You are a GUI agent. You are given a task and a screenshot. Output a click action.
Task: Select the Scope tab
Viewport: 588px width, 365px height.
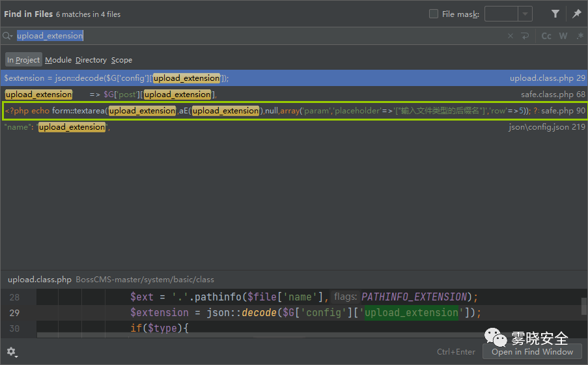[122, 60]
